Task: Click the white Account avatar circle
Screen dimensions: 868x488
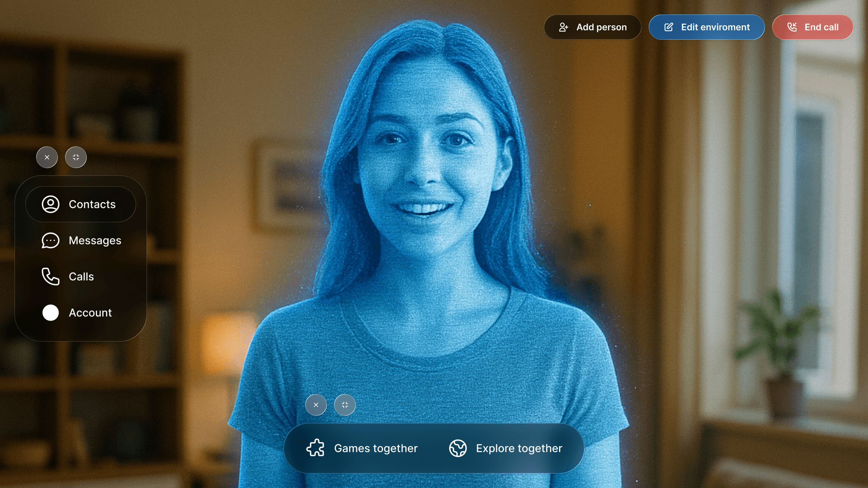Action: [x=50, y=313]
